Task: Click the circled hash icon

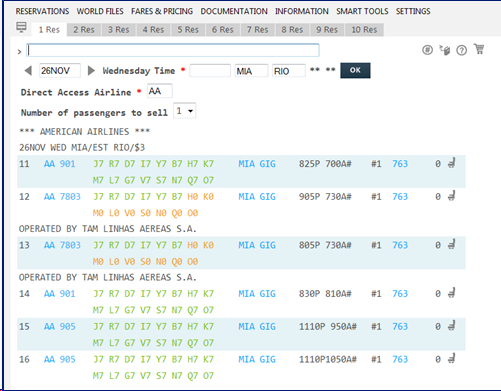Action: click(427, 50)
